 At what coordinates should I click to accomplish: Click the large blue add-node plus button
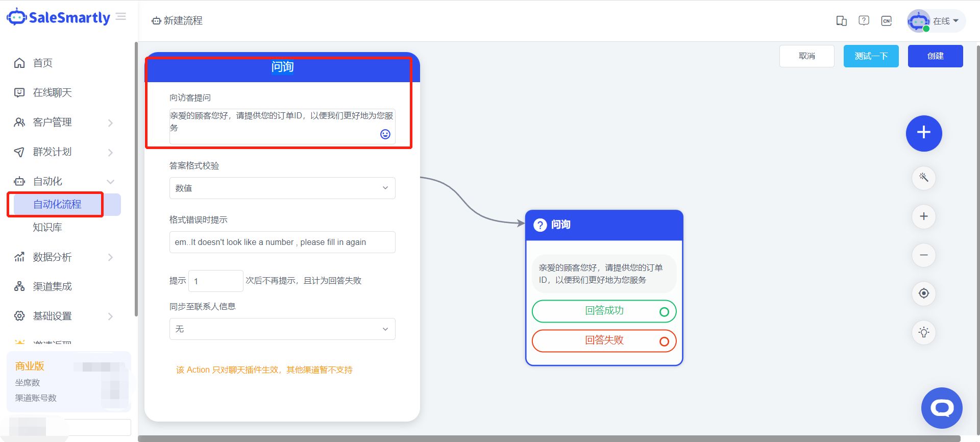tap(924, 133)
